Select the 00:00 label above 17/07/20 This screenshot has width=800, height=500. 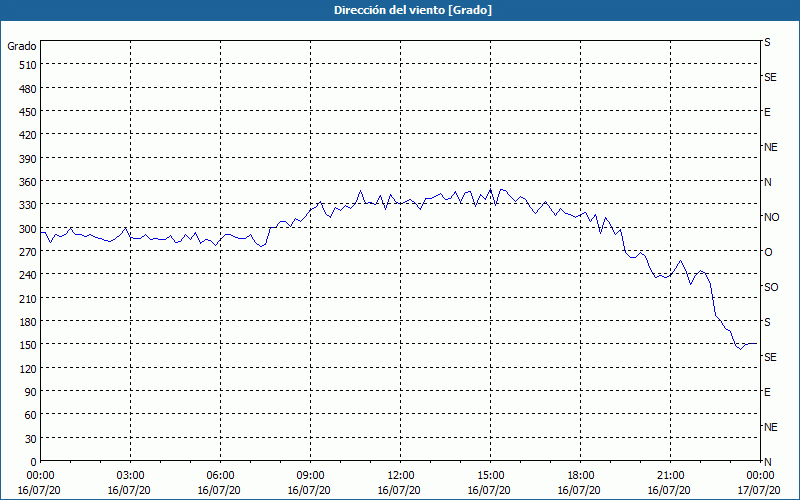click(x=760, y=476)
